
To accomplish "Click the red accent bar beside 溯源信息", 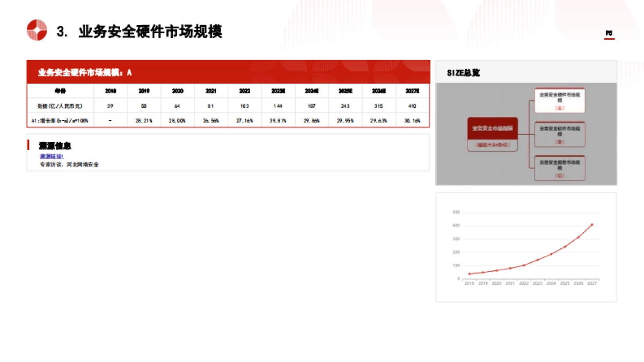I will (29, 145).
